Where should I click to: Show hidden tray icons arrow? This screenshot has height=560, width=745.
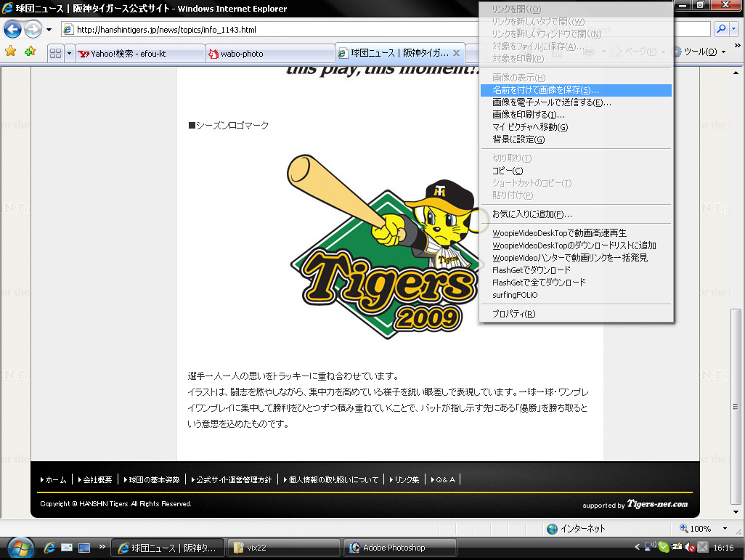click(x=637, y=547)
